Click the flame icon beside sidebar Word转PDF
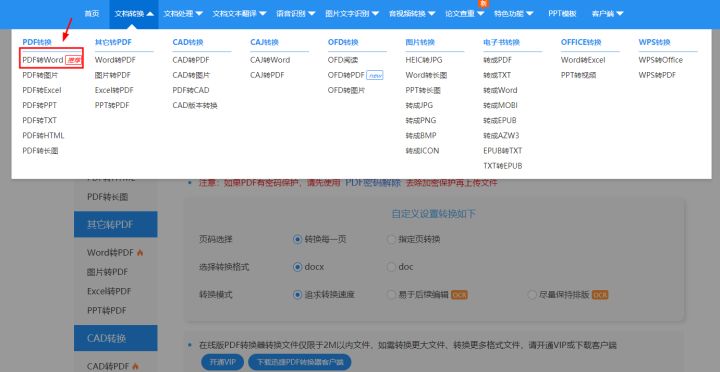The image size is (720, 372). pyautogui.click(x=140, y=253)
